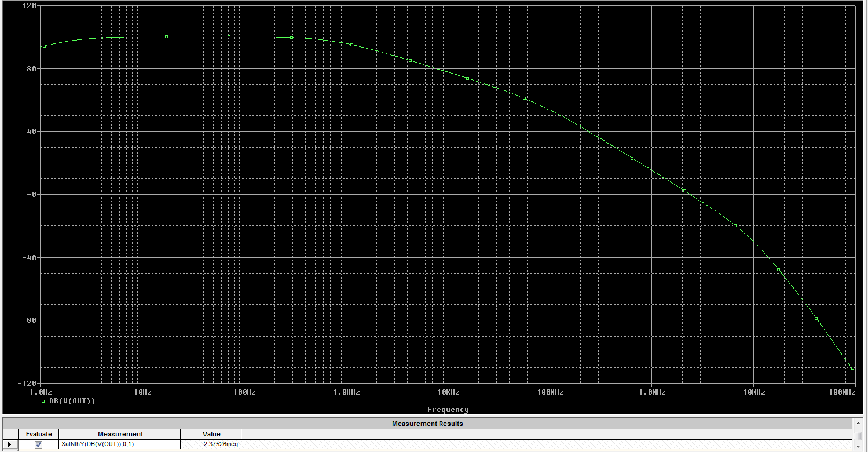
Task: Click the first trace marker near 1.0Hz
Action: click(44, 46)
